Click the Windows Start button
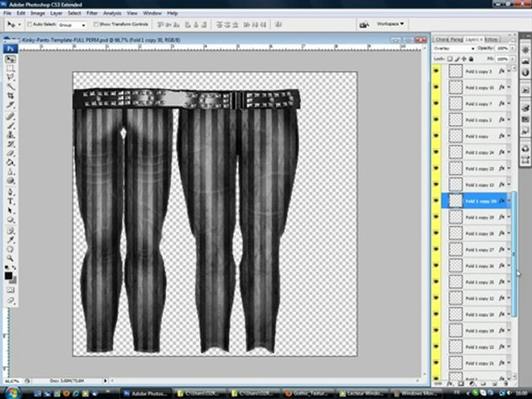532x399 pixels. [13, 393]
